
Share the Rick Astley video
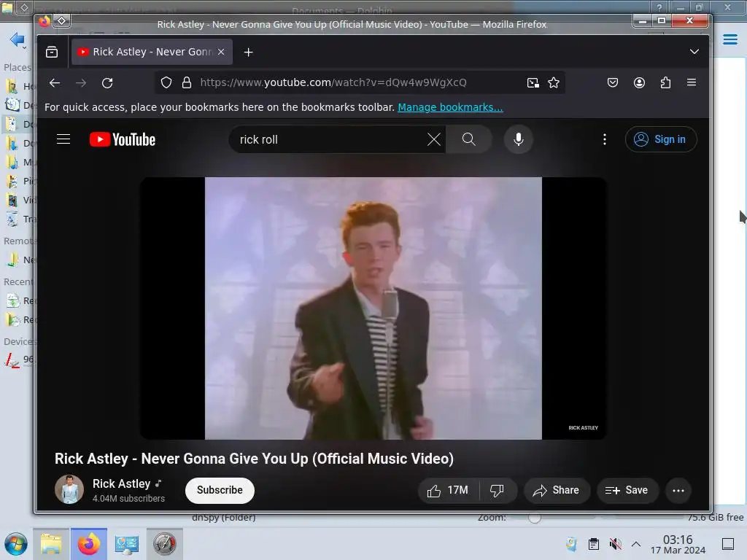point(557,490)
